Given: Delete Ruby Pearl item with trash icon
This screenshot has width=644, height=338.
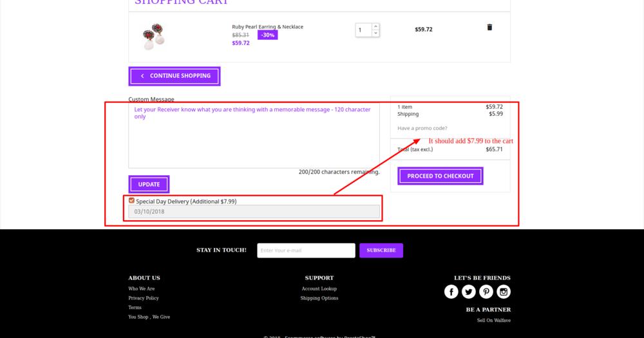Looking at the screenshot, I should (x=489, y=27).
